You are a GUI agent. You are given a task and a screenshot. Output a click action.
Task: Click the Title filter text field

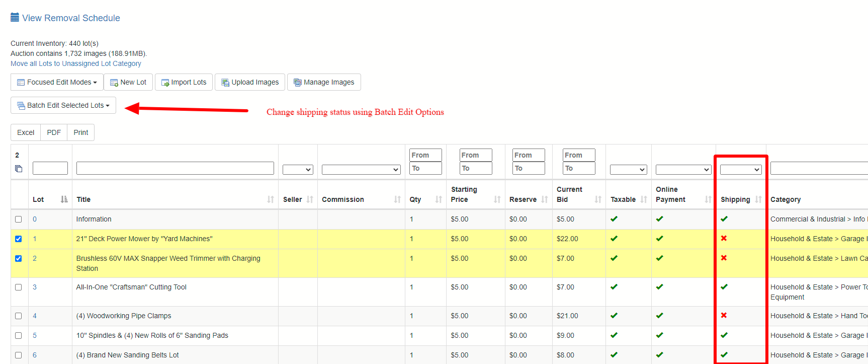[x=175, y=168]
